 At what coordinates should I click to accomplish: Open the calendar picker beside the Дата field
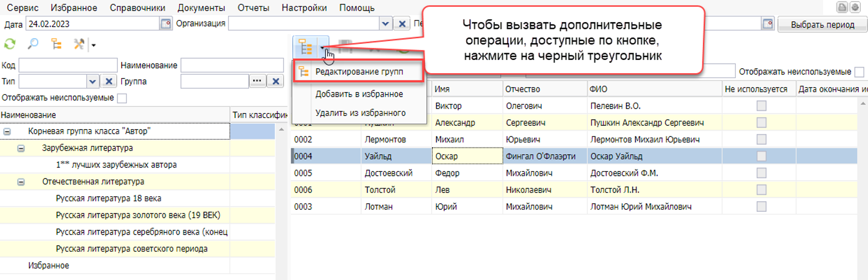point(166,24)
